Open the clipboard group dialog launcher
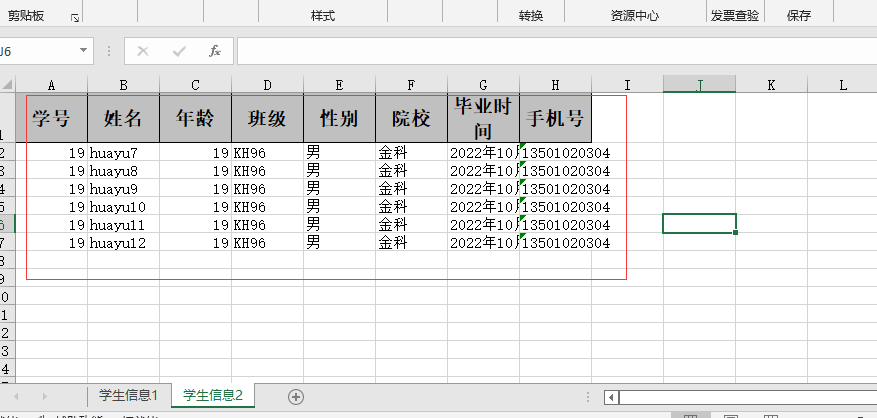The height and width of the screenshot is (418, 877). point(75,18)
